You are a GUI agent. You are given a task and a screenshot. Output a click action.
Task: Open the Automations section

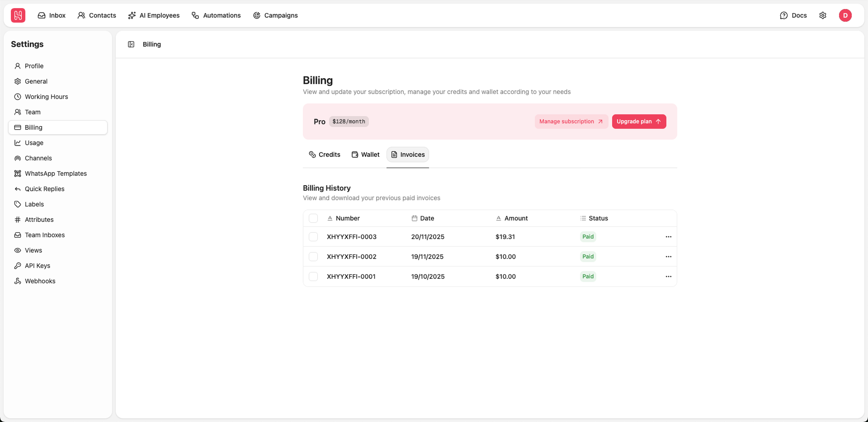(x=216, y=15)
